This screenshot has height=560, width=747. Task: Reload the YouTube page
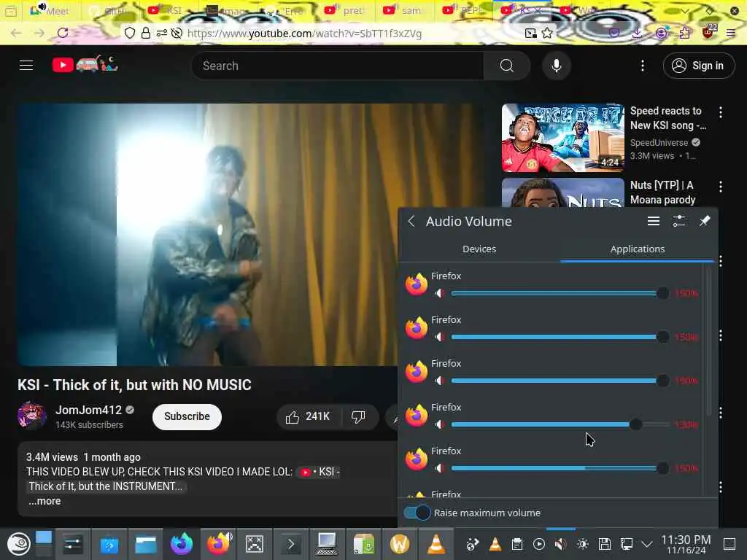(63, 33)
